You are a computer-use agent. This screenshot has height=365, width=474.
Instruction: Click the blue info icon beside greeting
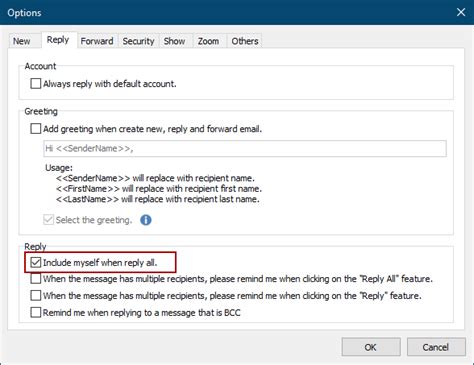coord(146,220)
